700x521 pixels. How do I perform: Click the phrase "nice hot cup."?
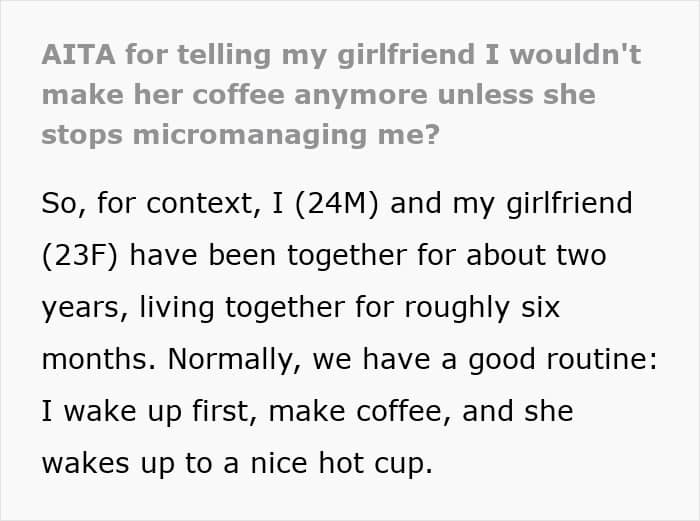click(342, 463)
